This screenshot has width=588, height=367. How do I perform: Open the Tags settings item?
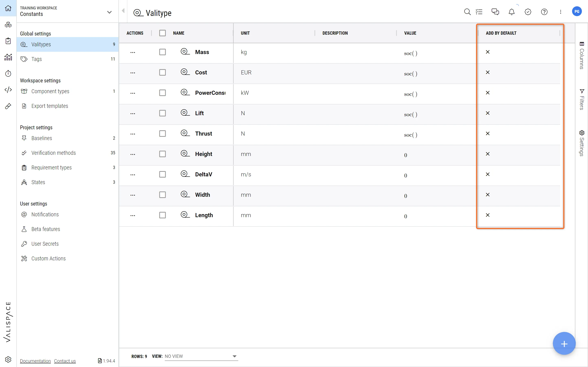tap(37, 59)
